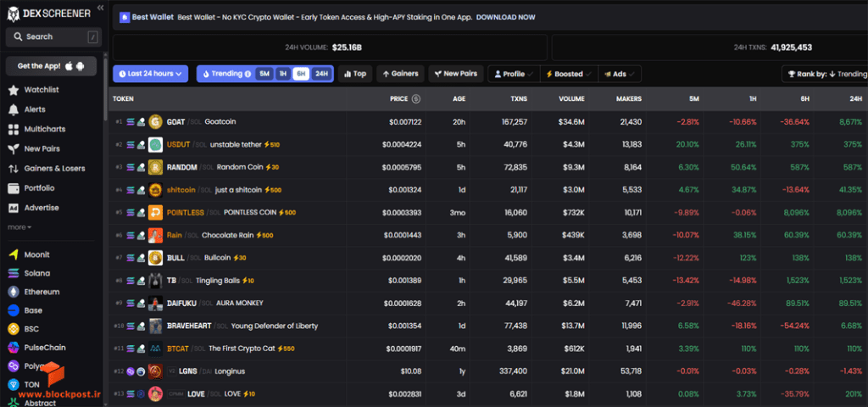The width and height of the screenshot is (868, 407).
Task: Toggle the Profile filter
Action: click(514, 74)
